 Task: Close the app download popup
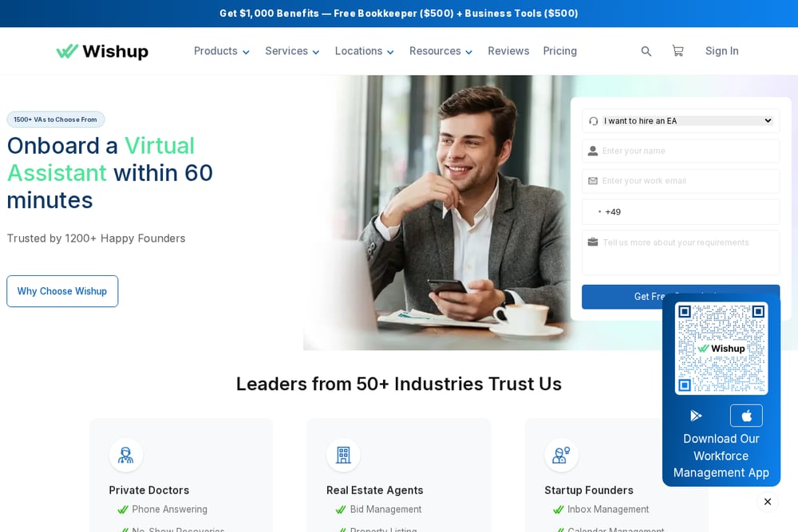pyautogui.click(x=768, y=502)
